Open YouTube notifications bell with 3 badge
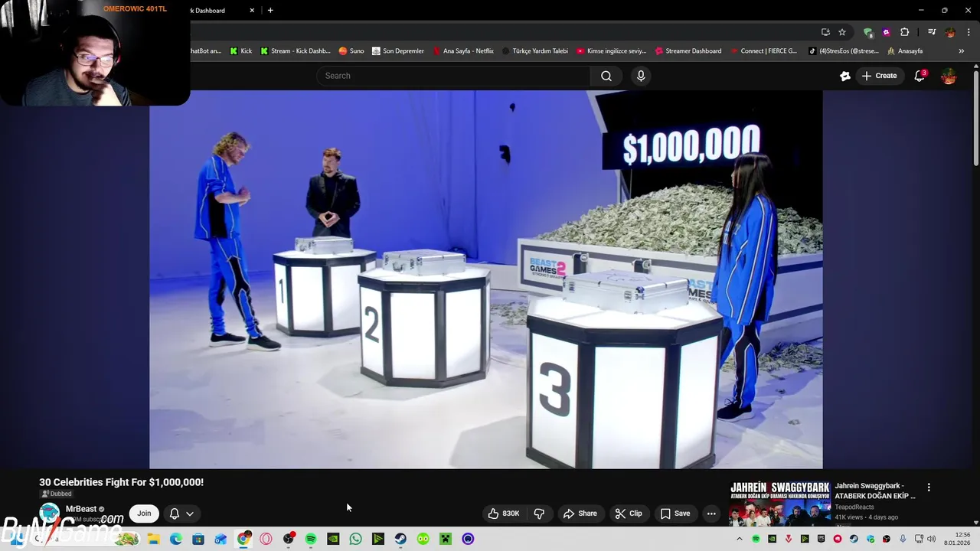 920,76
